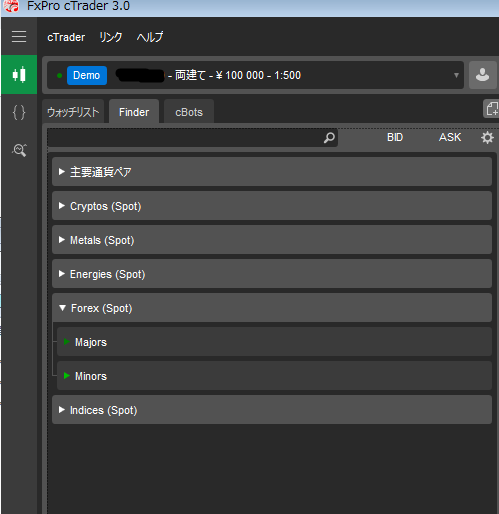Open the hamburger main menu
This screenshot has width=499, height=514.
pos(19,36)
